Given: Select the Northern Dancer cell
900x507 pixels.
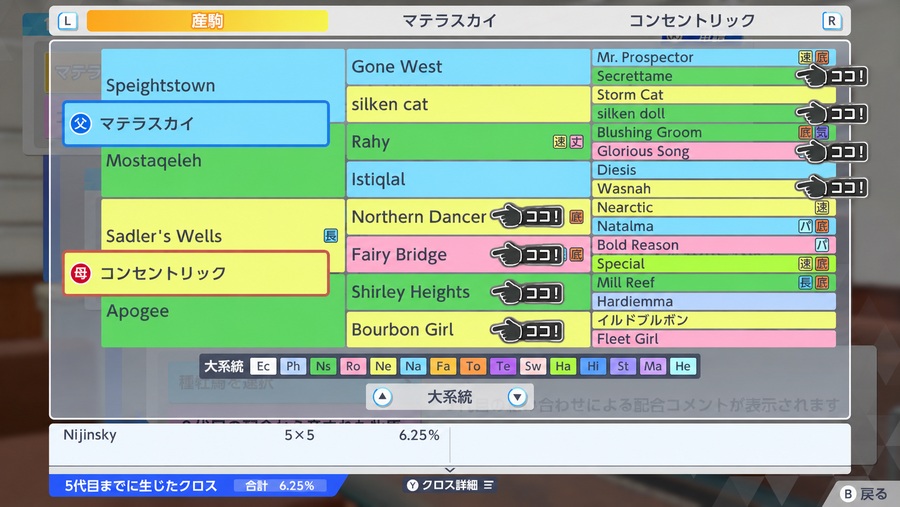Looking at the screenshot, I should tap(468, 217).
